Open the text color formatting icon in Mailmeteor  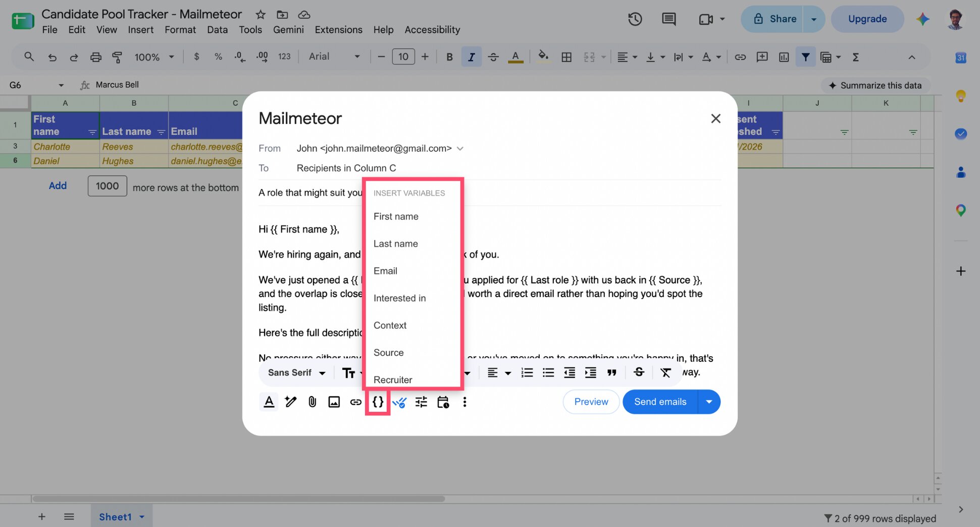269,402
